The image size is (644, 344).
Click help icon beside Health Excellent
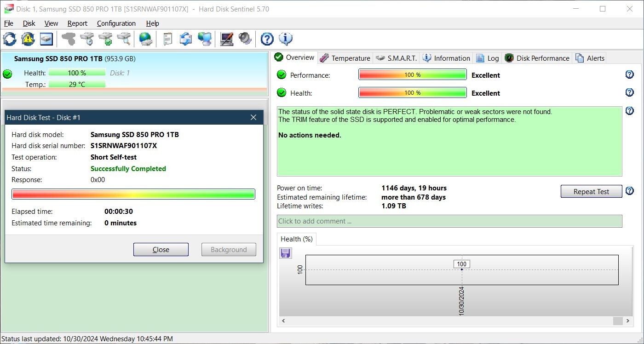(630, 92)
